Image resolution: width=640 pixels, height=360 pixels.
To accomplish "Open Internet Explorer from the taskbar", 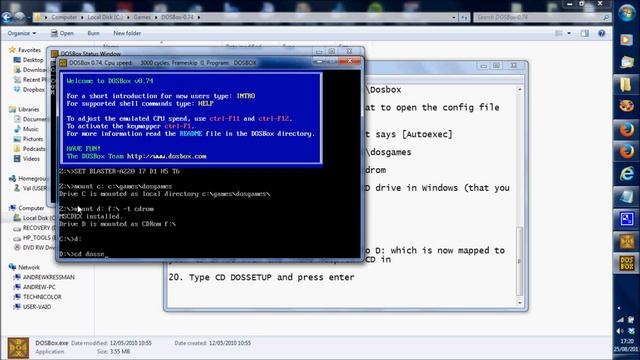I will pyautogui.click(x=627, y=174).
